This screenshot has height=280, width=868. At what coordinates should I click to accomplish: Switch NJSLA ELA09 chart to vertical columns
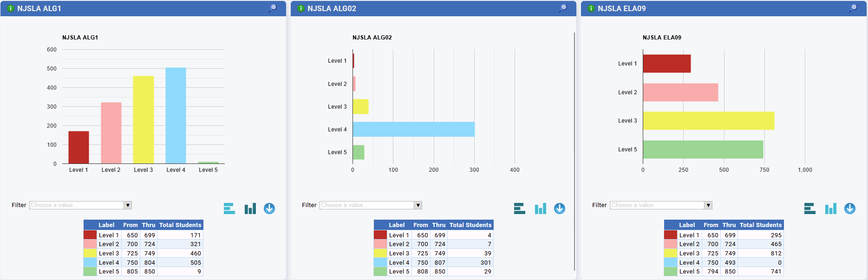831,208
